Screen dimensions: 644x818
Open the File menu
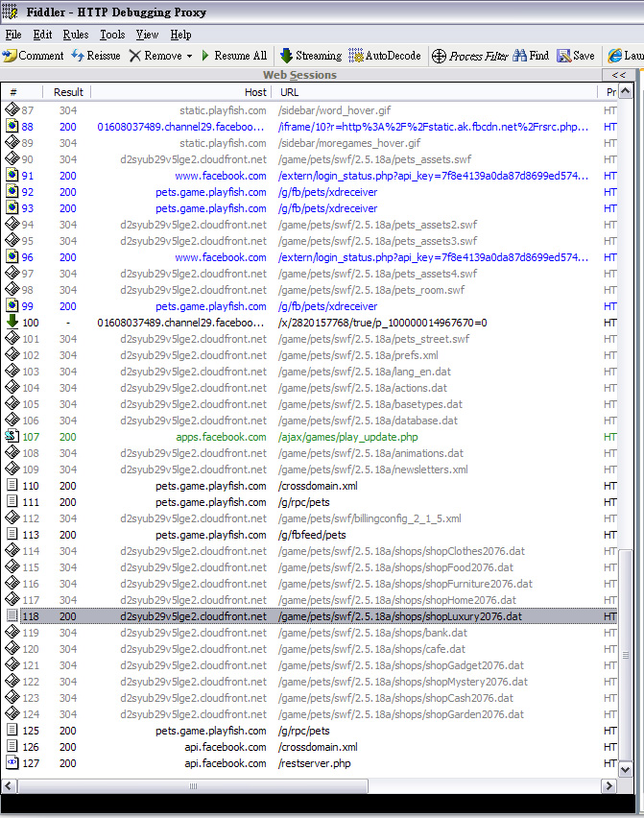13,35
